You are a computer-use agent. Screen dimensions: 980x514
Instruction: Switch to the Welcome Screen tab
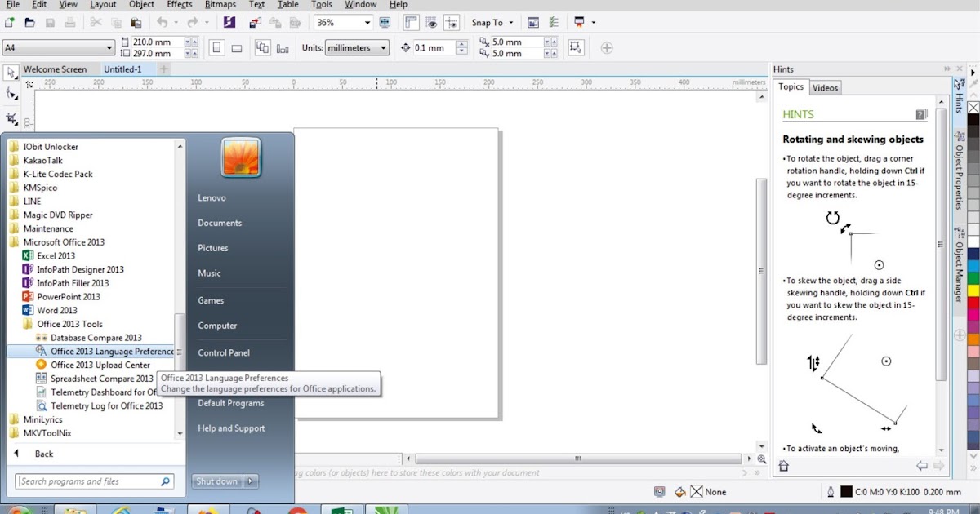pos(55,69)
